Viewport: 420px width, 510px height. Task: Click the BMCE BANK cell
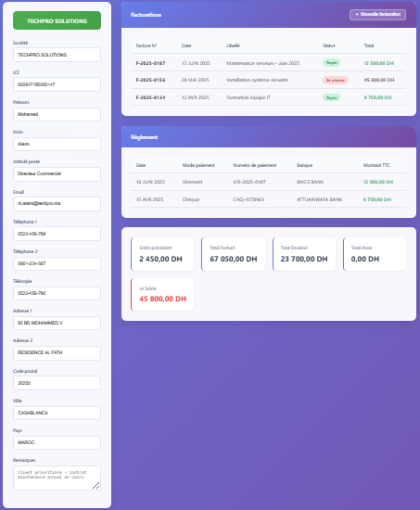(x=310, y=182)
